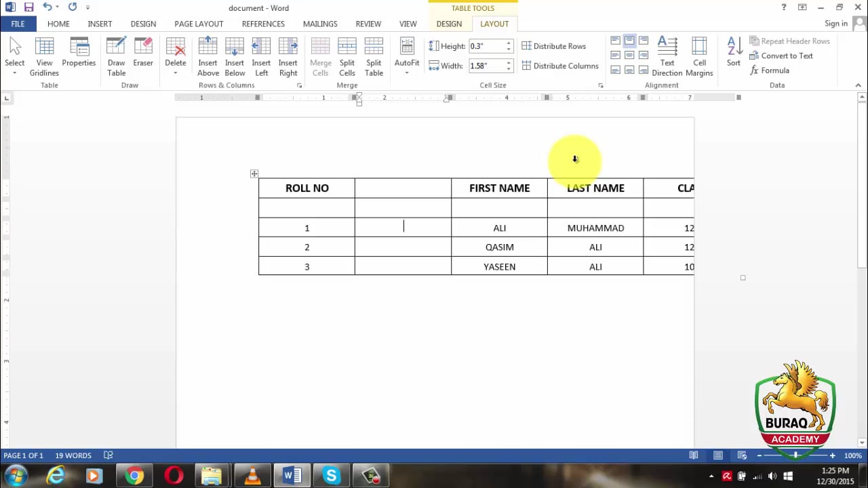Click Insert Above
Screen dimensions: 868x488
click(208, 56)
